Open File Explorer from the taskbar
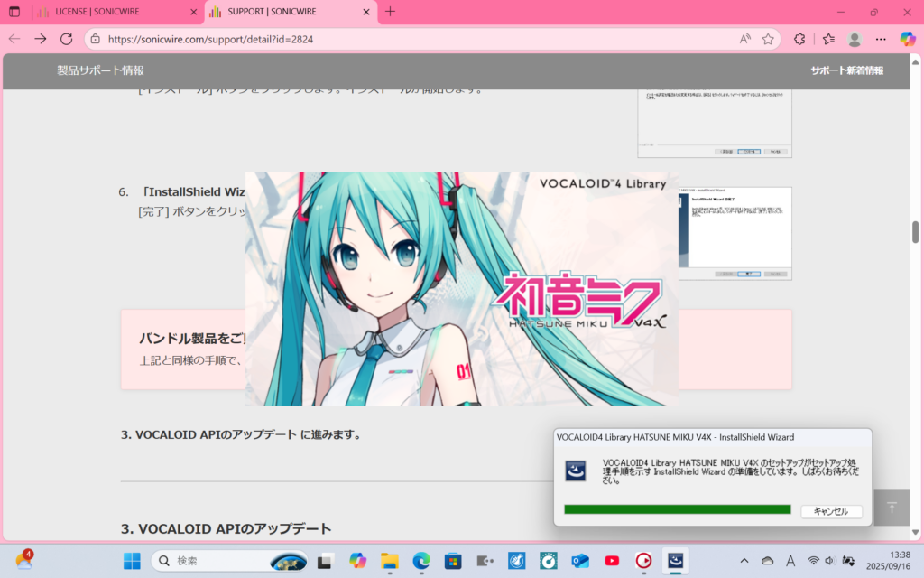The width and height of the screenshot is (924, 578). tap(389, 561)
